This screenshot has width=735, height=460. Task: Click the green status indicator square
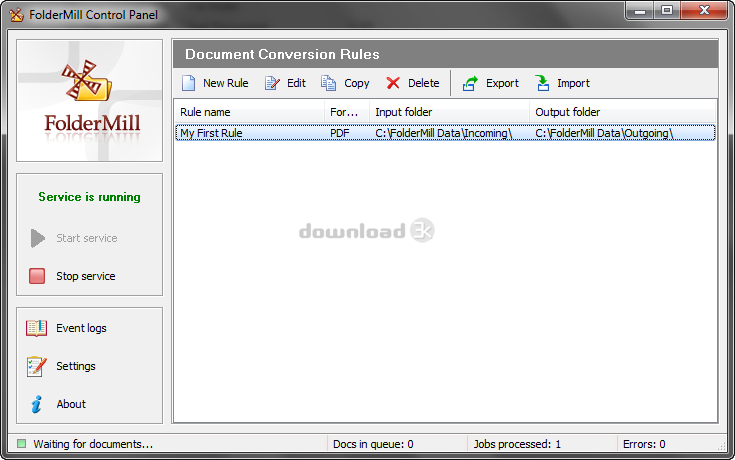coord(22,444)
